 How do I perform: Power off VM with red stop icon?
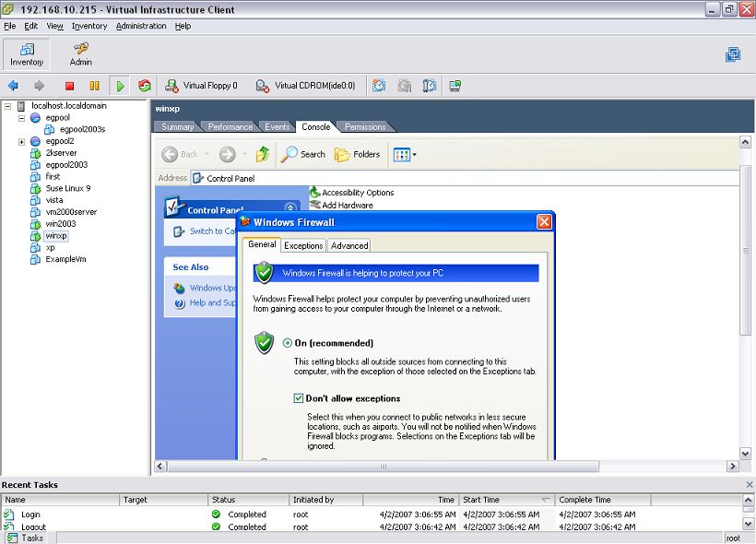tap(69, 86)
